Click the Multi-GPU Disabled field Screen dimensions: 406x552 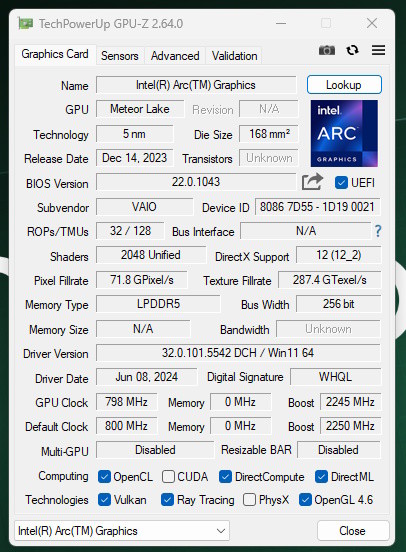pyautogui.click(x=155, y=450)
